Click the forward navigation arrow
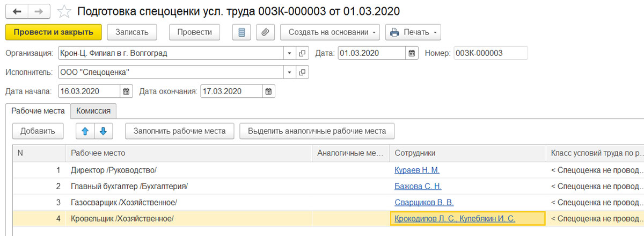 click(39, 11)
